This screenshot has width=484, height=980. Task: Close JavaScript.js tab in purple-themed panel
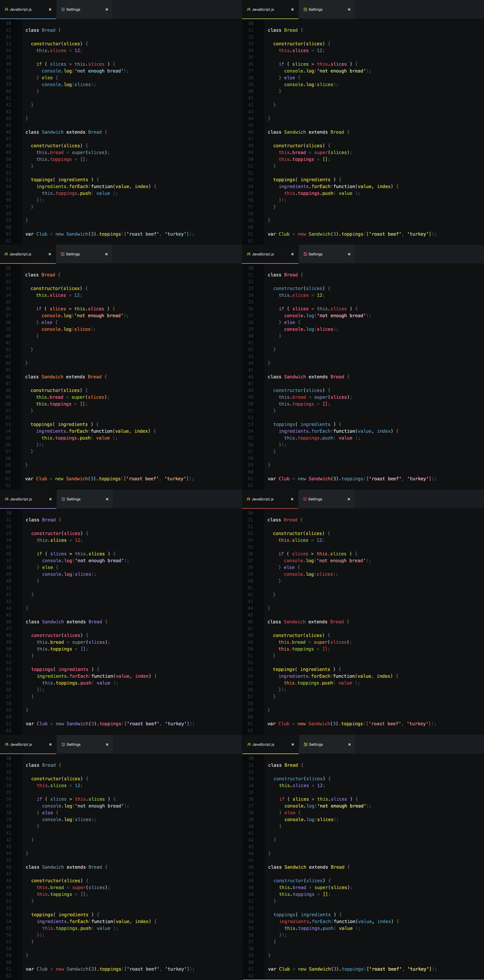50,499
